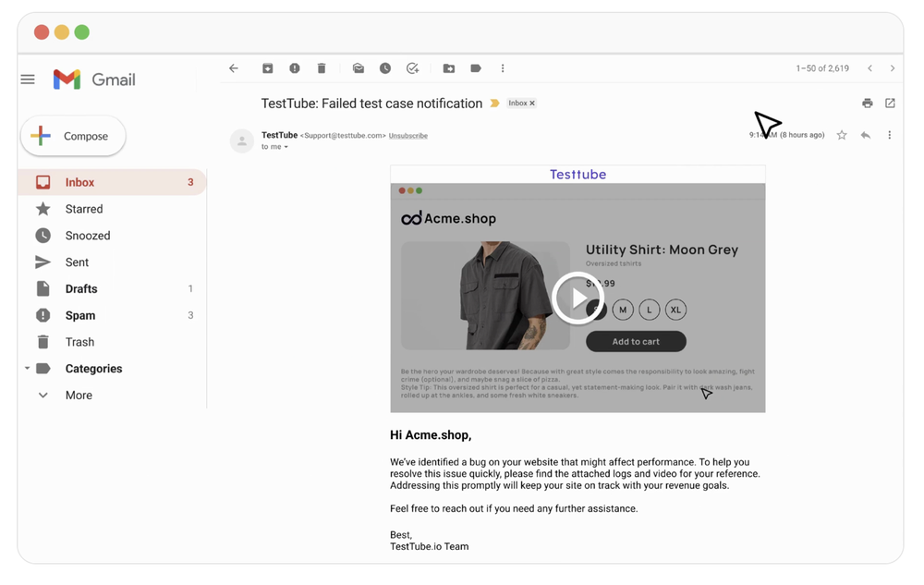Image resolution: width=924 pixels, height=585 pixels.
Task: Open email in new window
Action: 891,104
